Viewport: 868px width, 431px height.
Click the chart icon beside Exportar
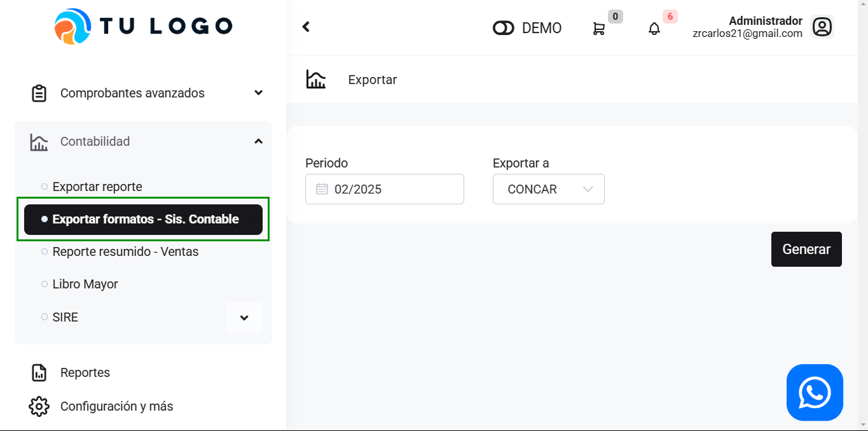coord(316,80)
